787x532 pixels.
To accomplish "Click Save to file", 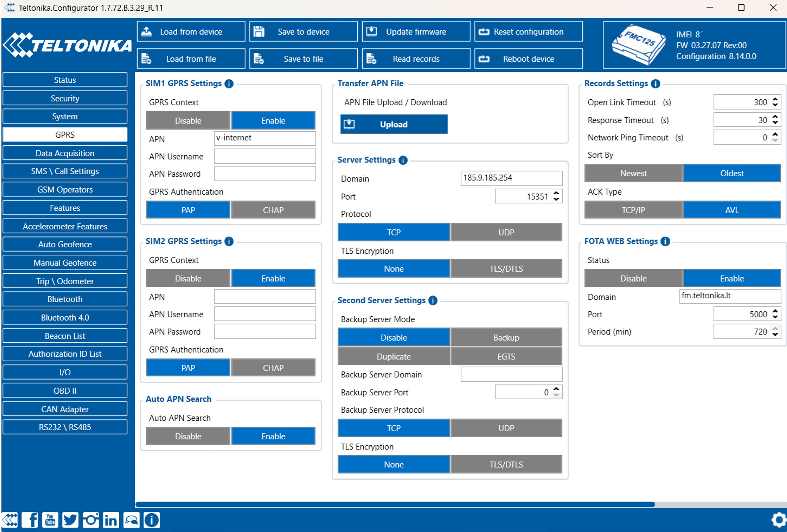I will tap(304, 58).
